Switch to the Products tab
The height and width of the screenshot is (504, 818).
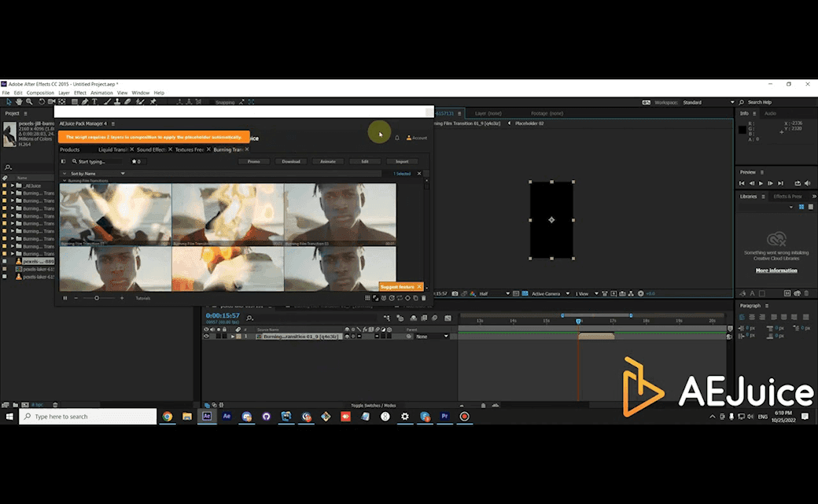[x=69, y=149]
